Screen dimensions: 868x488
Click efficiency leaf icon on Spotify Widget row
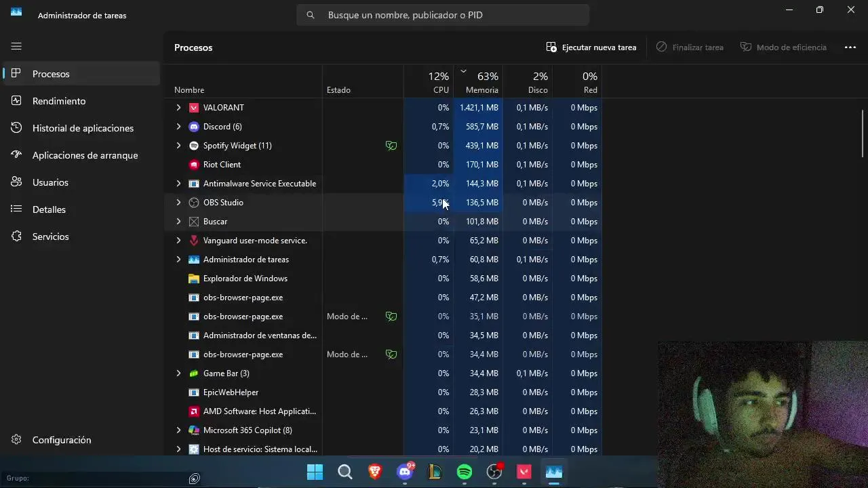click(391, 146)
